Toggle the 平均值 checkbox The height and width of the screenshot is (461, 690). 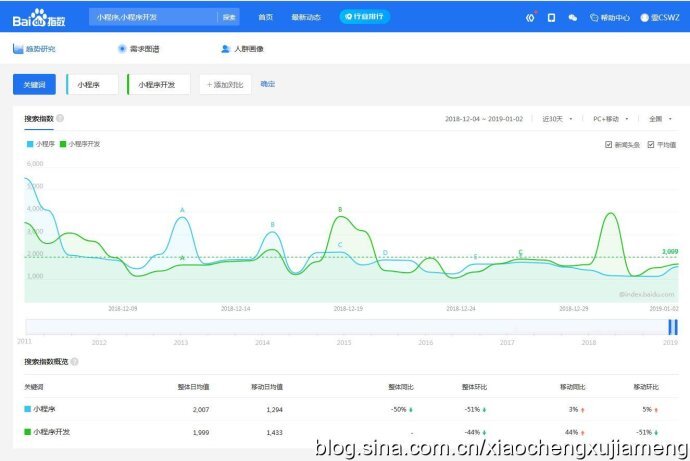(651, 145)
